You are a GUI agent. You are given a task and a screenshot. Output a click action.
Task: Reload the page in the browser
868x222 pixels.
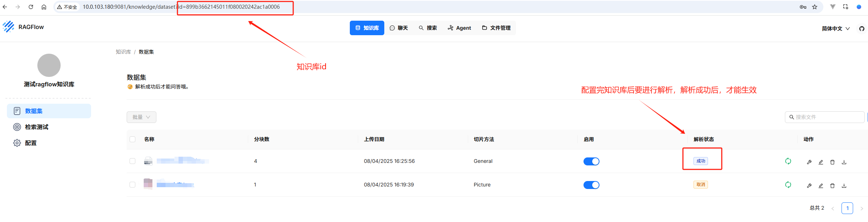tap(31, 7)
